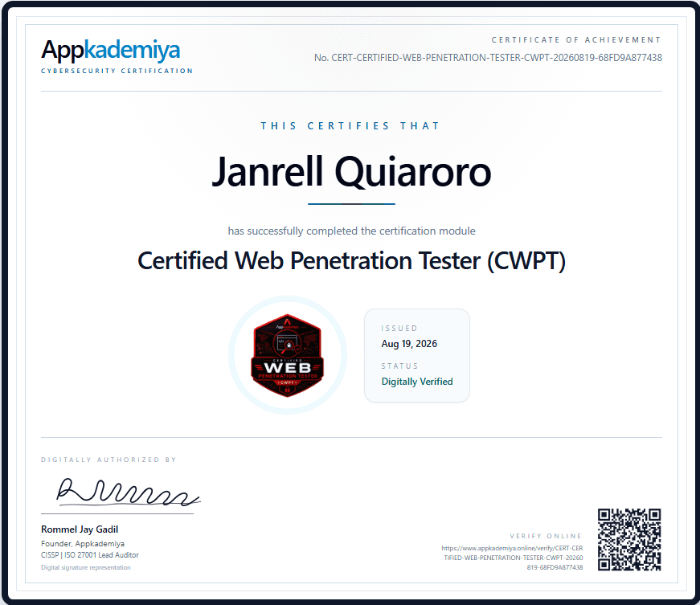
Task: Click the Certificate of Achievement heading
Action: point(576,39)
